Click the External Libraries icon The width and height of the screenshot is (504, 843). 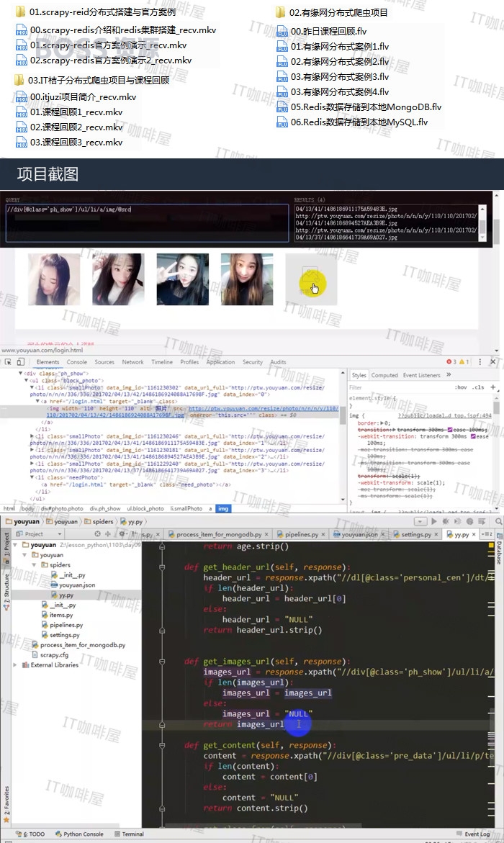point(25,665)
